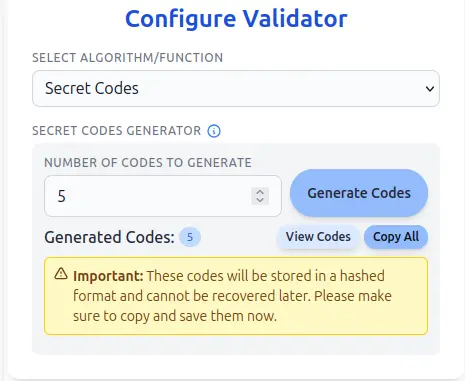
Task: Click the Select Algorithm/Function label
Action: click(x=127, y=58)
